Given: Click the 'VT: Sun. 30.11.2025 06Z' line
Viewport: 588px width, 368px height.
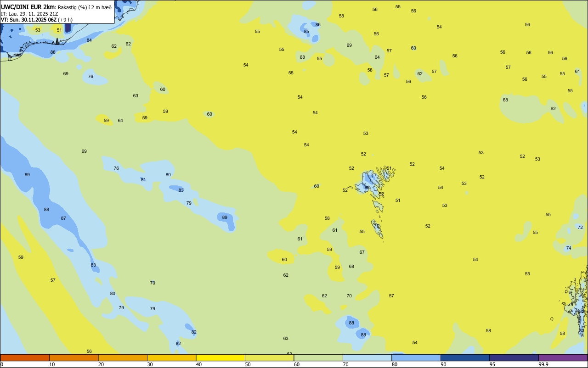Looking at the screenshot, I should pyautogui.click(x=28, y=20).
